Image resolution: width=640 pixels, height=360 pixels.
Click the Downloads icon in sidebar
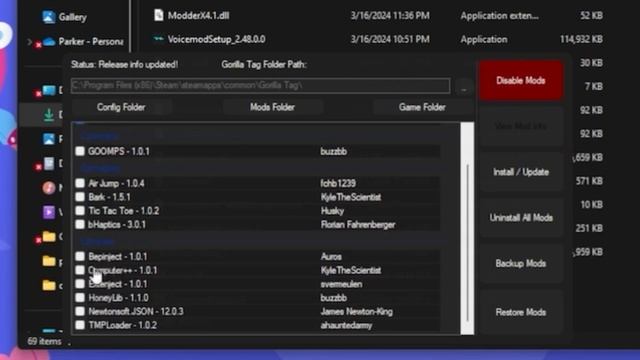(x=49, y=115)
